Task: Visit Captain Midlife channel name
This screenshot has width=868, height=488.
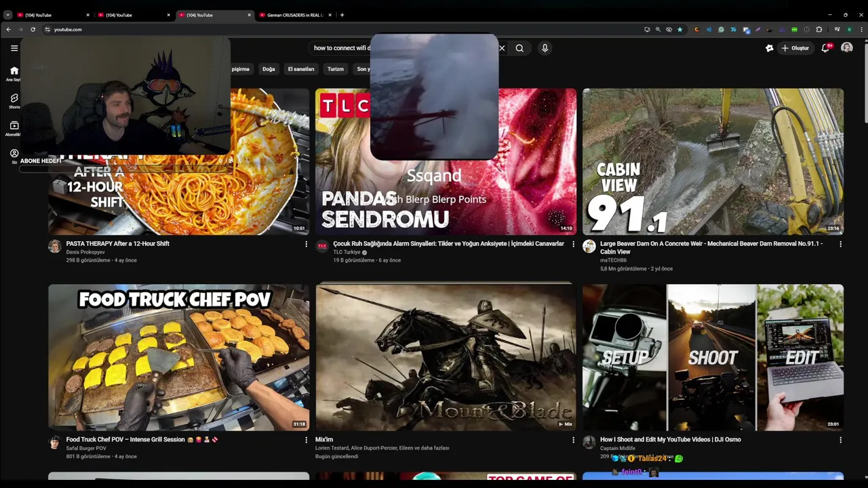Action: (x=618, y=448)
